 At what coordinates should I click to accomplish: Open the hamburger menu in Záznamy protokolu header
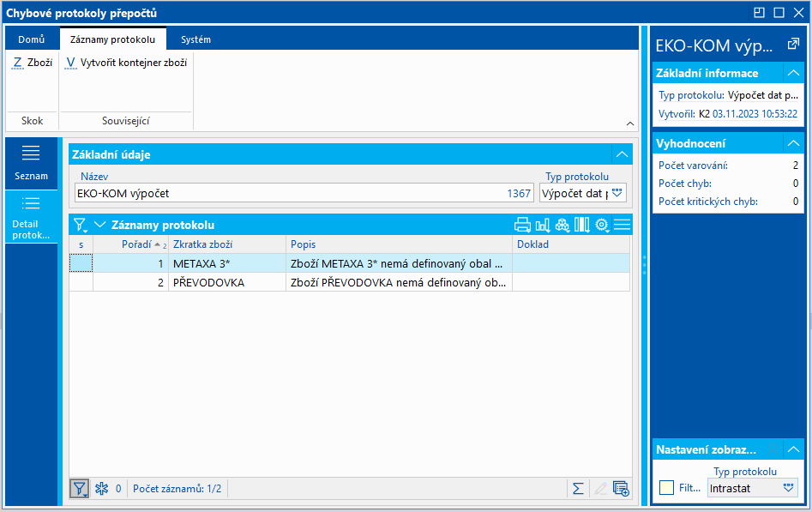point(622,225)
